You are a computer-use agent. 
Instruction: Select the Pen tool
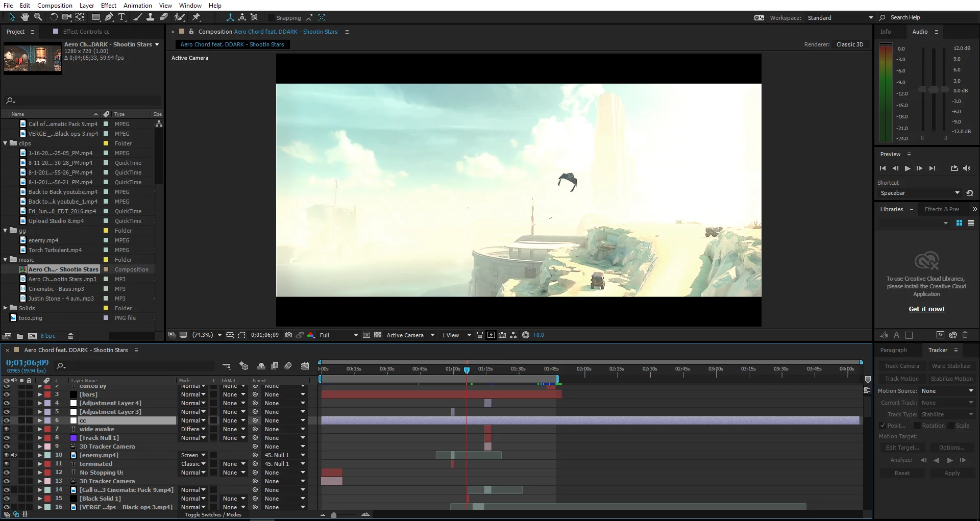pyautogui.click(x=109, y=17)
